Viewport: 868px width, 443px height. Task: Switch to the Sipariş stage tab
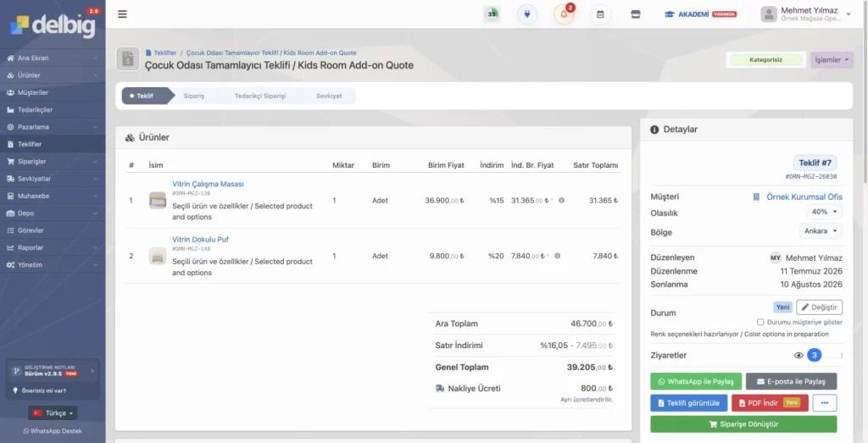coord(194,96)
